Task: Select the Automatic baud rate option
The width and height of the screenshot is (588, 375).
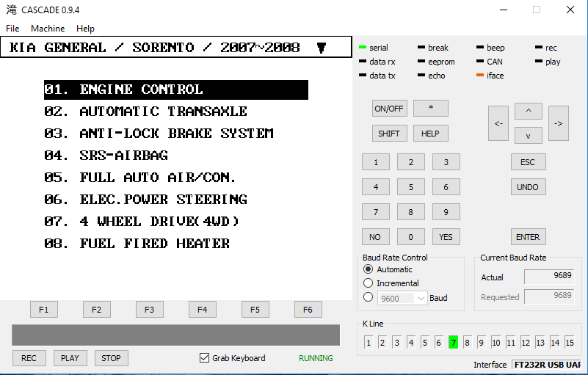Action: (x=369, y=269)
